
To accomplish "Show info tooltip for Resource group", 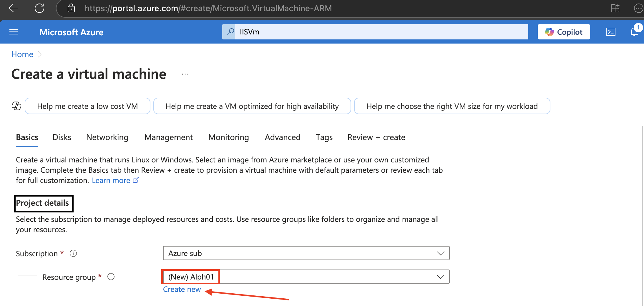I will [x=111, y=277].
